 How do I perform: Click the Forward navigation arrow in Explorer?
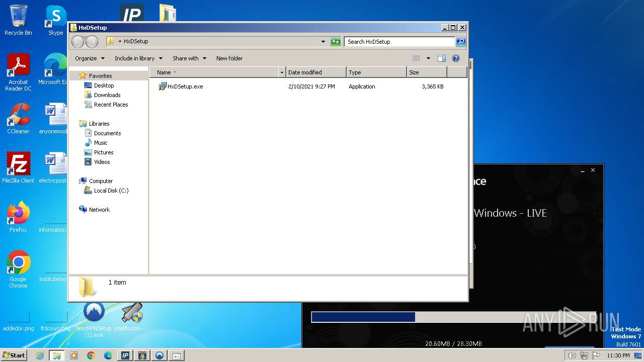coord(92,42)
